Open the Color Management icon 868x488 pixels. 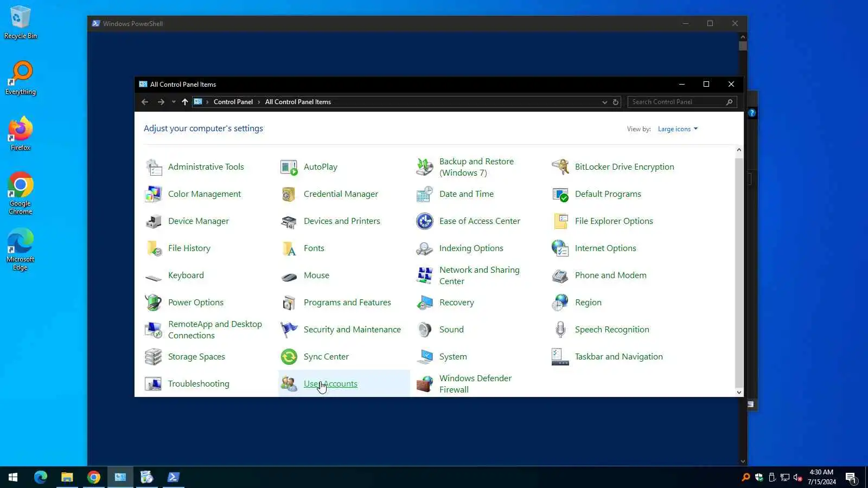click(154, 194)
